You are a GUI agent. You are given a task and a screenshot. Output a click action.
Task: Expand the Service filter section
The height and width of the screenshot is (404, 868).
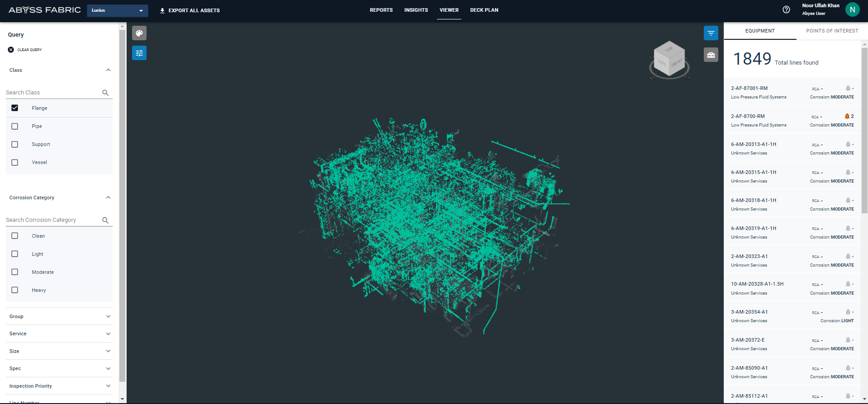59,334
